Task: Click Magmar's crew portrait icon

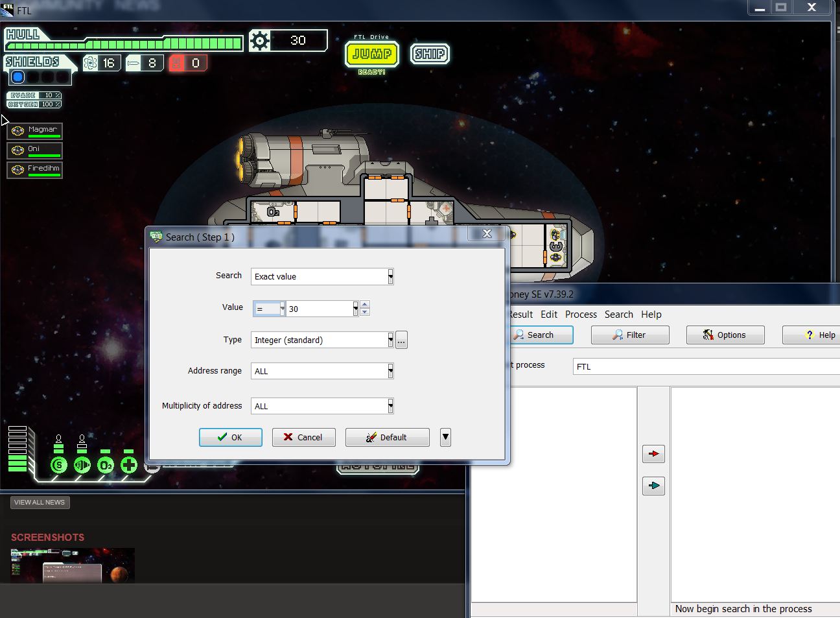Action: [18, 131]
